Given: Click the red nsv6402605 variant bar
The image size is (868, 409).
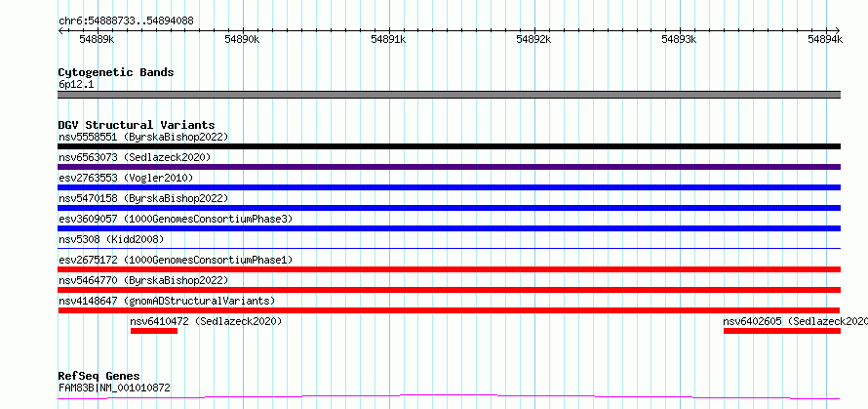Looking at the screenshot, I should pyautogui.click(x=781, y=331).
